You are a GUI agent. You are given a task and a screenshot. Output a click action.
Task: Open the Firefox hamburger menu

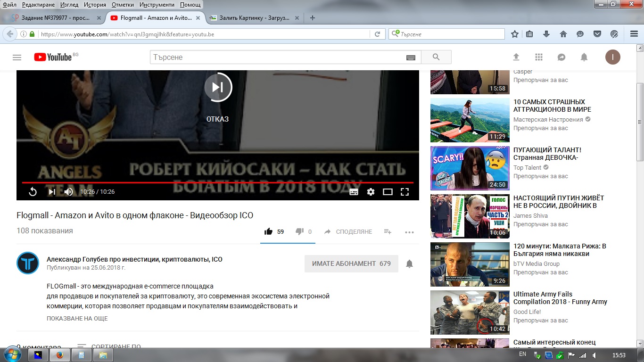(x=634, y=34)
